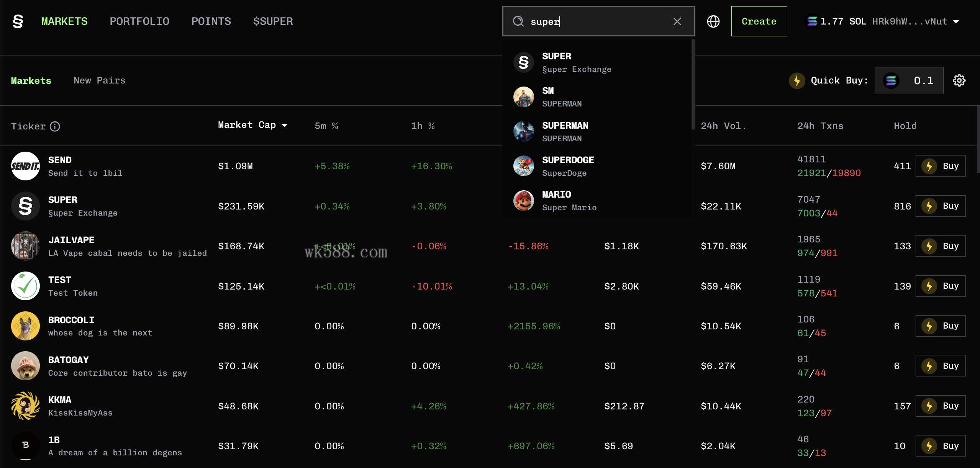
Task: Expand wallet account dropdown arrow
Action: click(956, 21)
